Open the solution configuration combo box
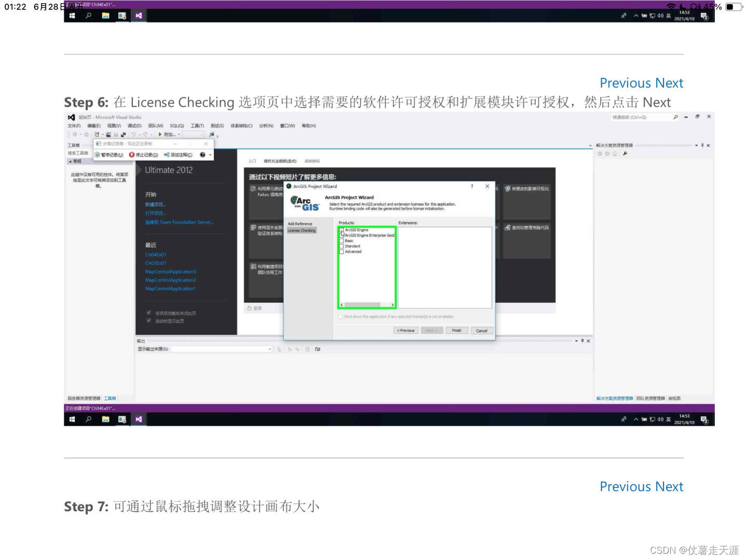 pyautogui.click(x=193, y=134)
